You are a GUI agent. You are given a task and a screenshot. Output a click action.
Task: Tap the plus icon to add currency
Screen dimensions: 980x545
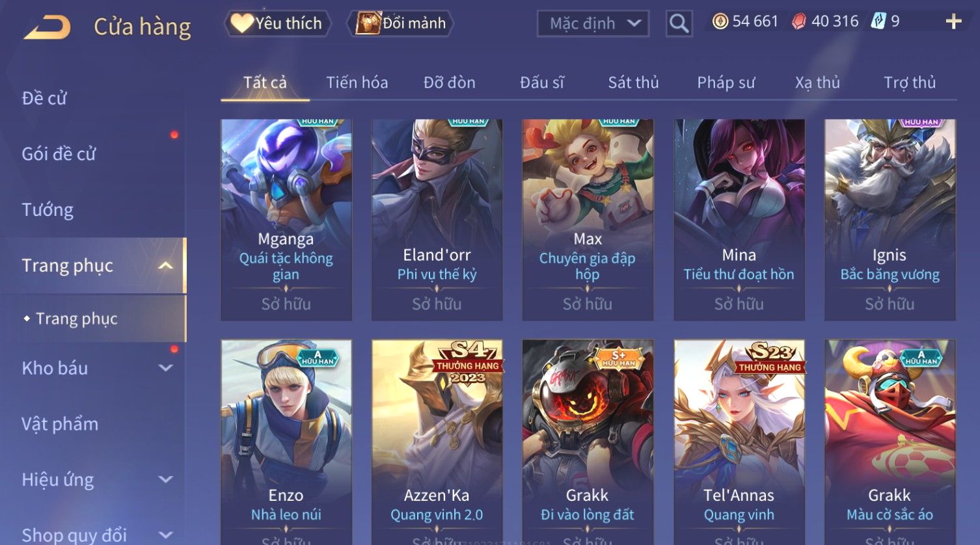(953, 22)
